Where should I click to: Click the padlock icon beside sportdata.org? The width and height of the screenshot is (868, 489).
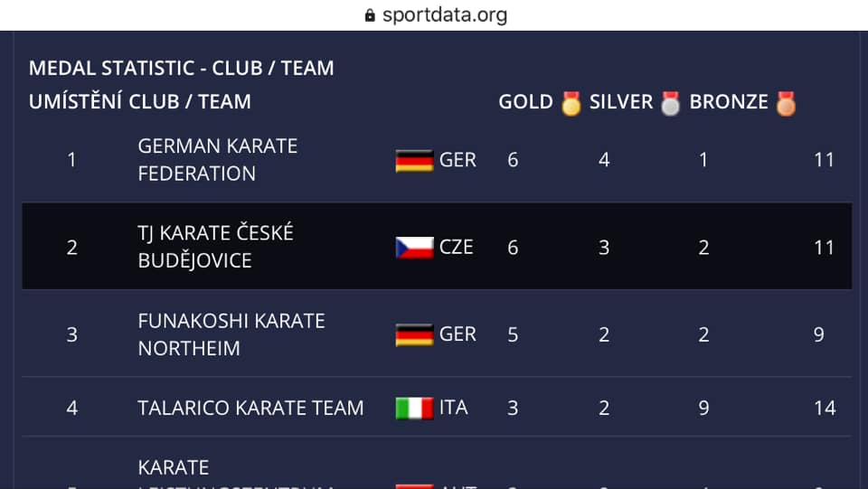click(369, 15)
